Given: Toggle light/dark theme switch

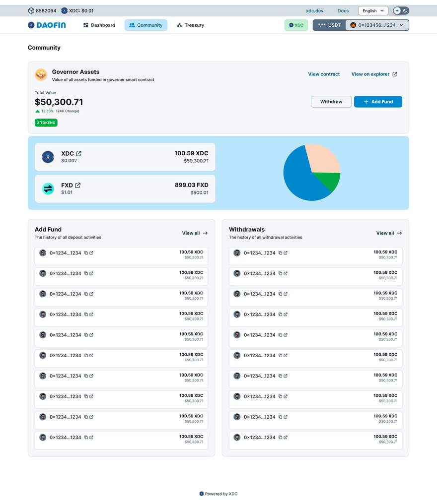Looking at the screenshot, I should 401,10.
